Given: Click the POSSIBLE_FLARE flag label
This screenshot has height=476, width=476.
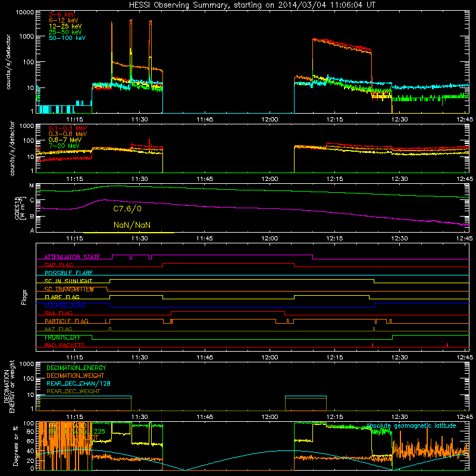Looking at the screenshot, I should (x=68, y=273).
